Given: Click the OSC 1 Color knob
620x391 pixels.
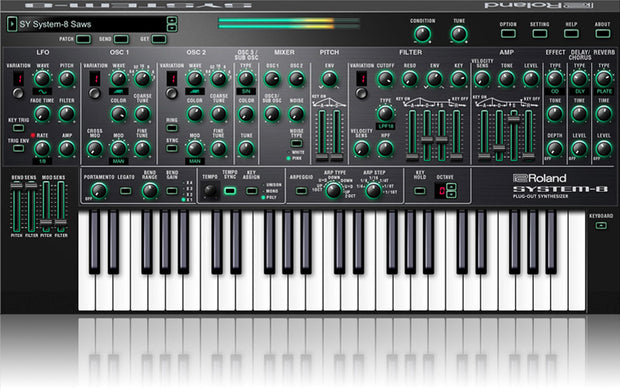Looking at the screenshot, I should [x=118, y=114].
